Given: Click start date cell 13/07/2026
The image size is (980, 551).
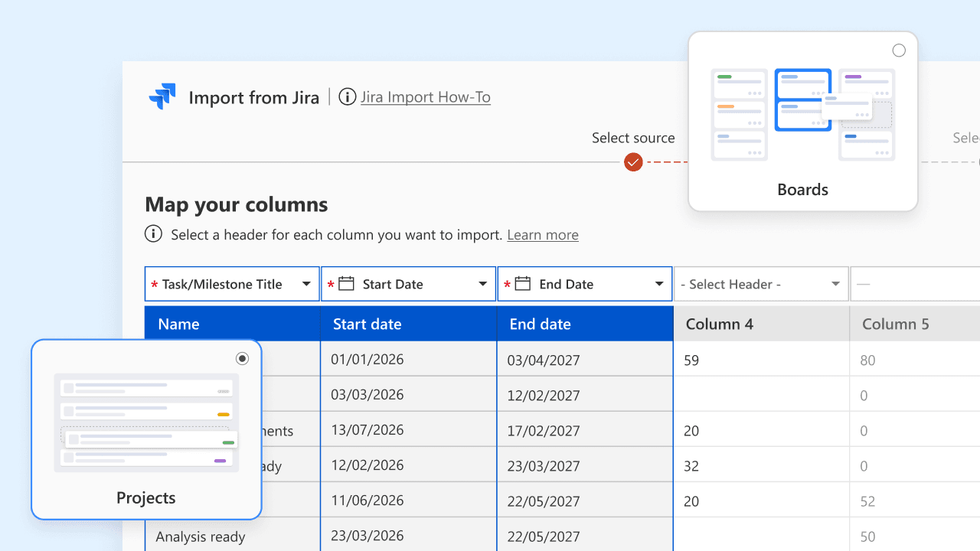Looking at the screenshot, I should pyautogui.click(x=409, y=429).
